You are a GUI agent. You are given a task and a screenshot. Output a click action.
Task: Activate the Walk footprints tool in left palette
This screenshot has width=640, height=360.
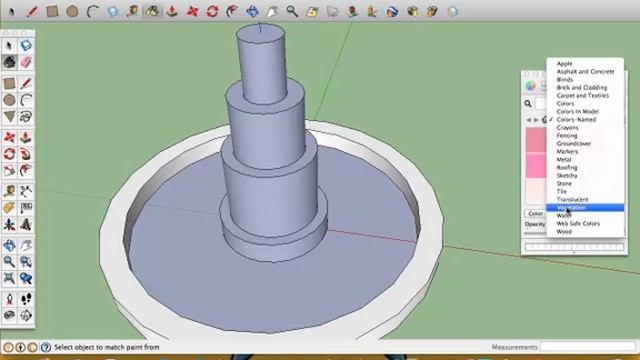click(x=26, y=299)
